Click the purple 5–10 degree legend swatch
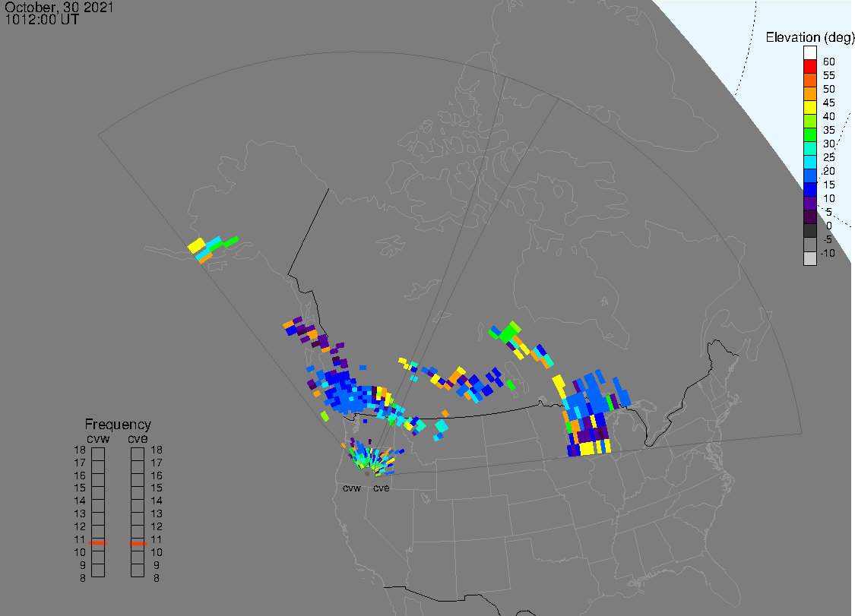The height and width of the screenshot is (616, 855). [809, 204]
